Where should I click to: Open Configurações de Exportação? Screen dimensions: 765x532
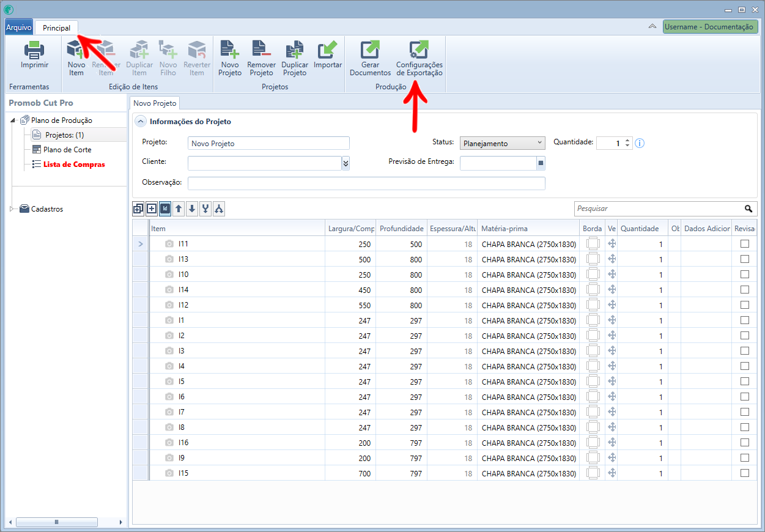pos(419,58)
